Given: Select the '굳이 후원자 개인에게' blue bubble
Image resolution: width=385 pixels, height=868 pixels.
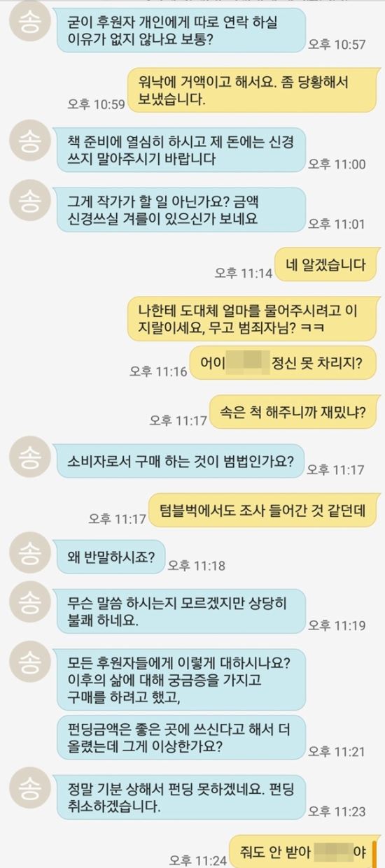Looking at the screenshot, I should tap(181, 34).
